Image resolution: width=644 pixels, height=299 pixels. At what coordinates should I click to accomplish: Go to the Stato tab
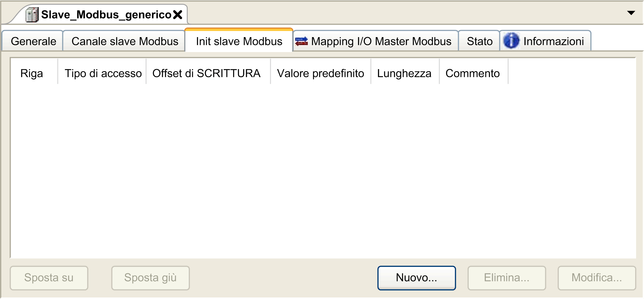pyautogui.click(x=479, y=41)
